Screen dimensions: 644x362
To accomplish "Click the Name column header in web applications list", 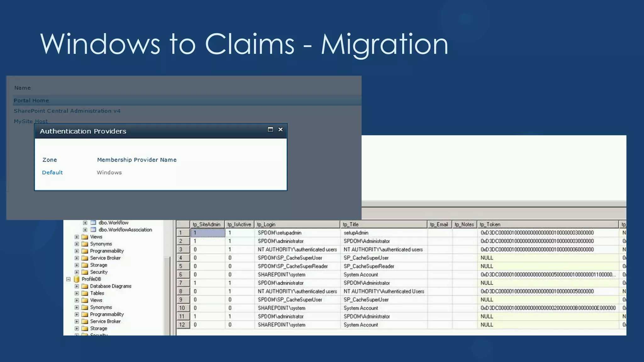I will 22,88.
